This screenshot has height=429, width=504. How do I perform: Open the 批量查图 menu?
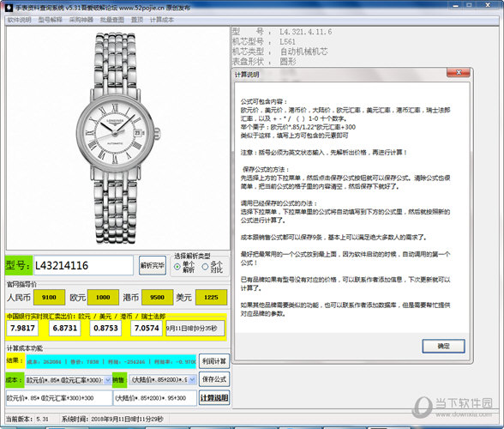coord(111,20)
